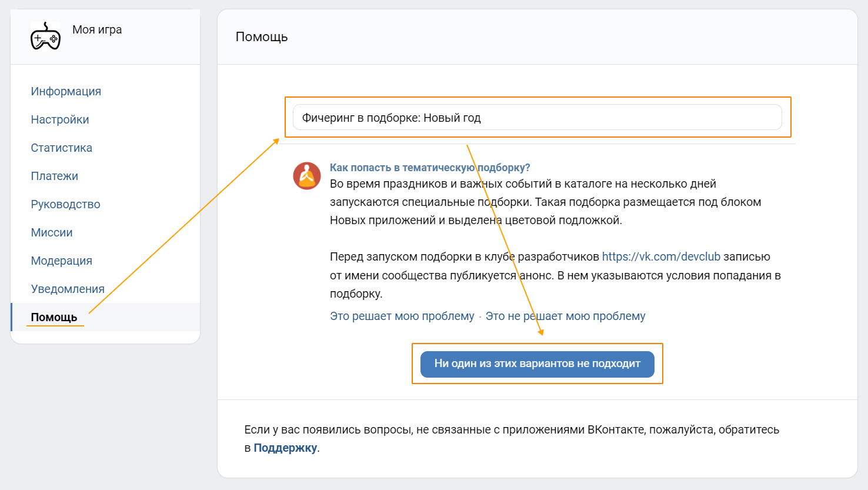Image resolution: width=868 pixels, height=490 pixels.
Task: Go to Настройки in the sidebar
Action: (x=60, y=119)
